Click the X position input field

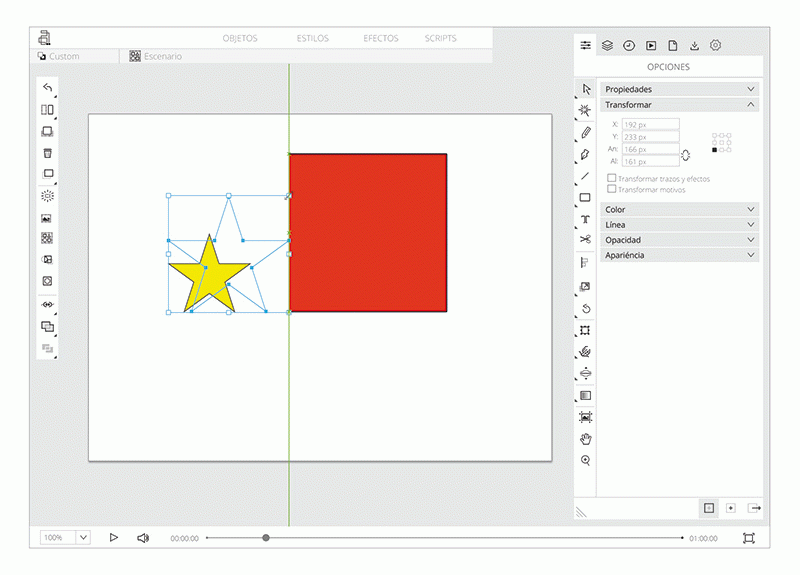650,125
